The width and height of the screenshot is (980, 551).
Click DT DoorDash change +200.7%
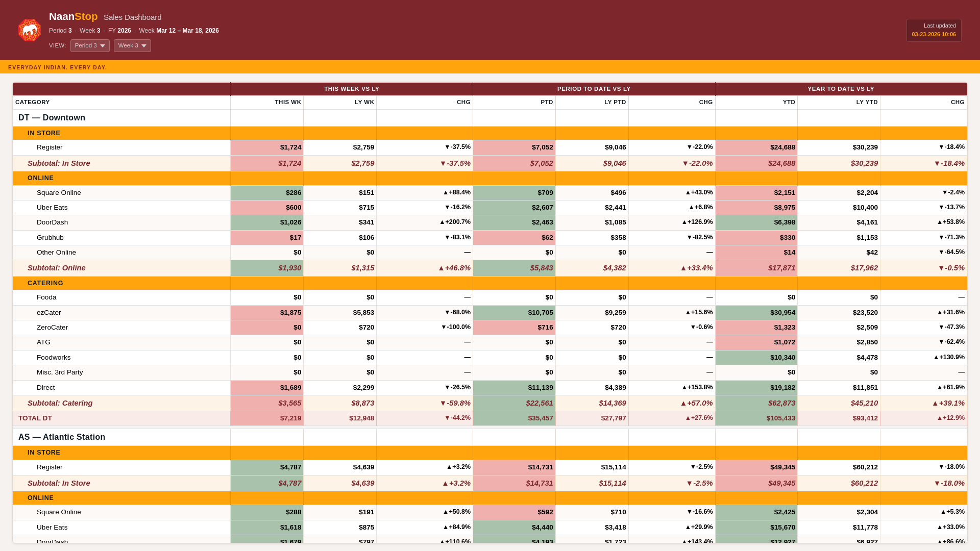click(425, 222)
